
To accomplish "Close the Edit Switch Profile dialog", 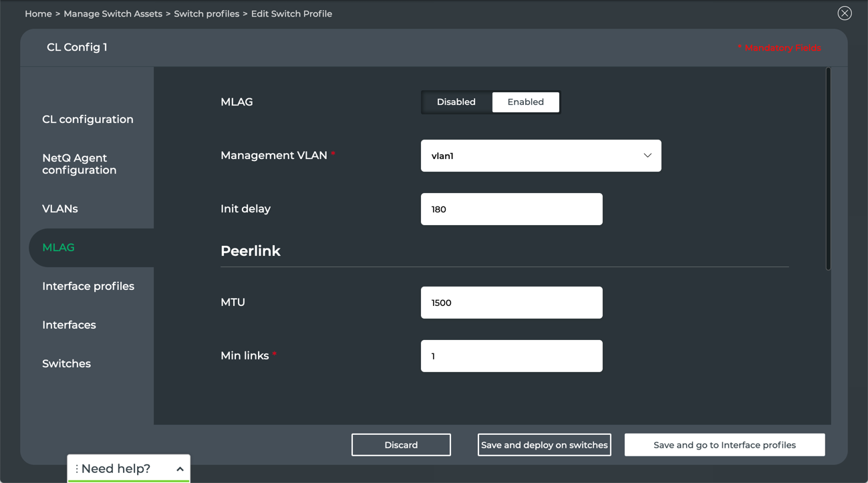I will point(845,13).
